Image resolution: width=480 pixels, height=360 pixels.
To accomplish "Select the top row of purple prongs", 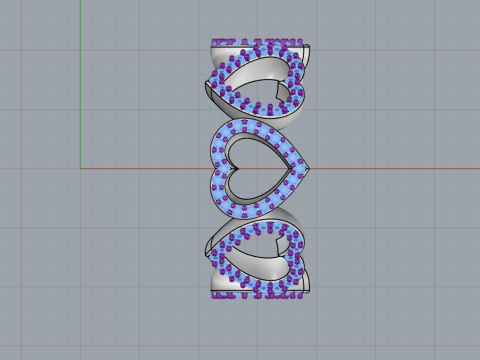I will (x=257, y=42).
